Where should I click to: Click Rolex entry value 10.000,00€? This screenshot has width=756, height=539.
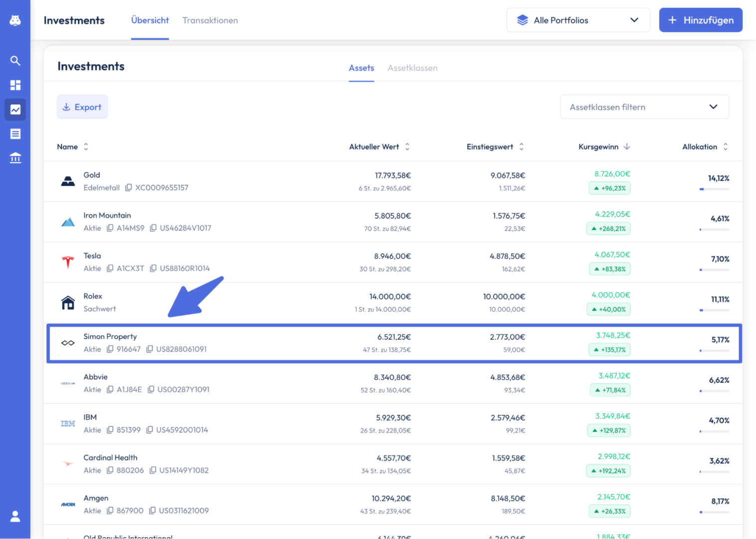(x=504, y=296)
